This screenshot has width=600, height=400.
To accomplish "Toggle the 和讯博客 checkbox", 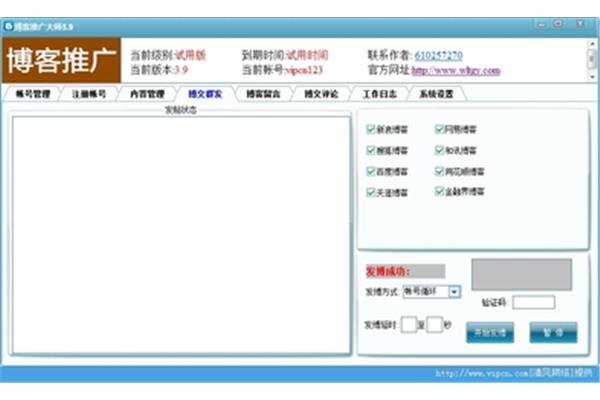I will click(439, 150).
